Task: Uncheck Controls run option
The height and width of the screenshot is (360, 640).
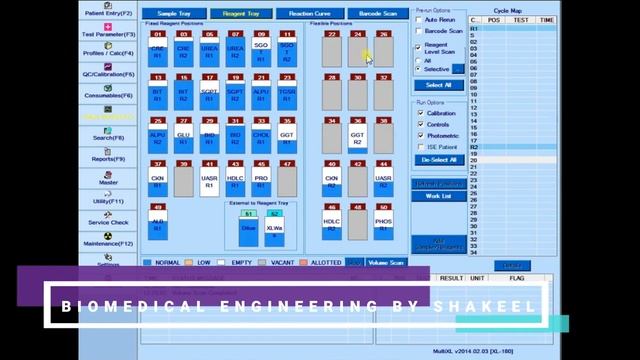Action: [x=421, y=124]
